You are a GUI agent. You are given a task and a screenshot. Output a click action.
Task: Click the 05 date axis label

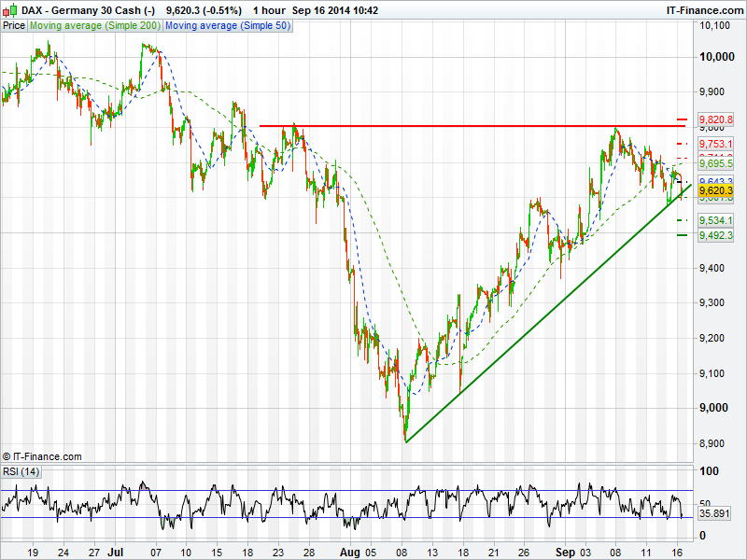(370, 553)
